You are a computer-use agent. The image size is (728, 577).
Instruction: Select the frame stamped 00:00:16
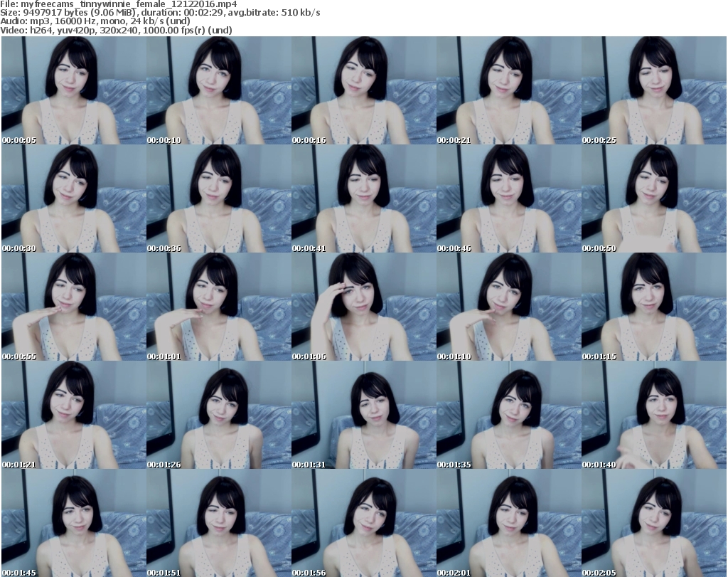364,90
